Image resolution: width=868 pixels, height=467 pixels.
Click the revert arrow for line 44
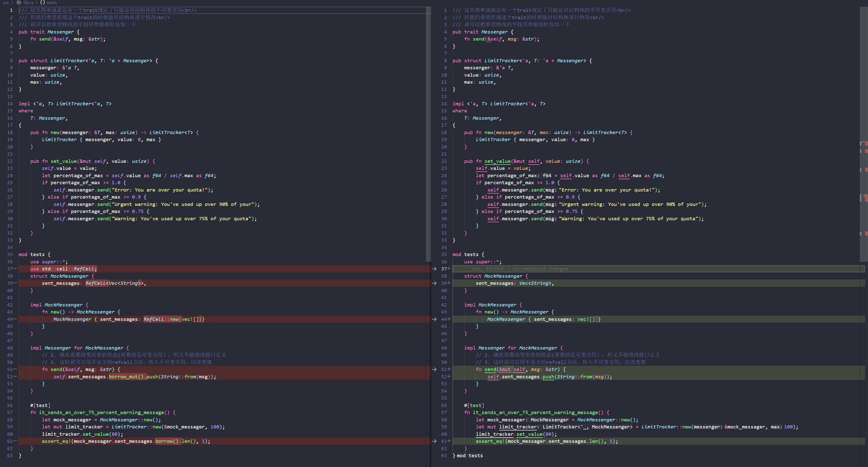tap(434, 319)
